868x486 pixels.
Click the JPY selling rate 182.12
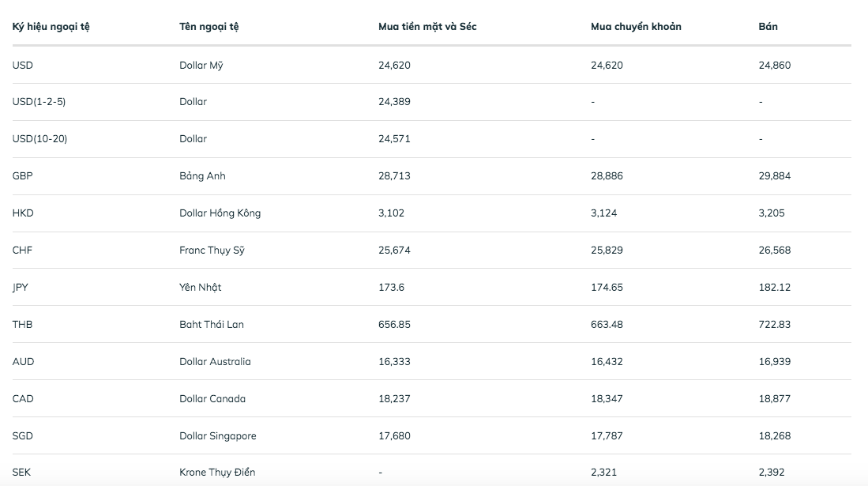pos(774,288)
